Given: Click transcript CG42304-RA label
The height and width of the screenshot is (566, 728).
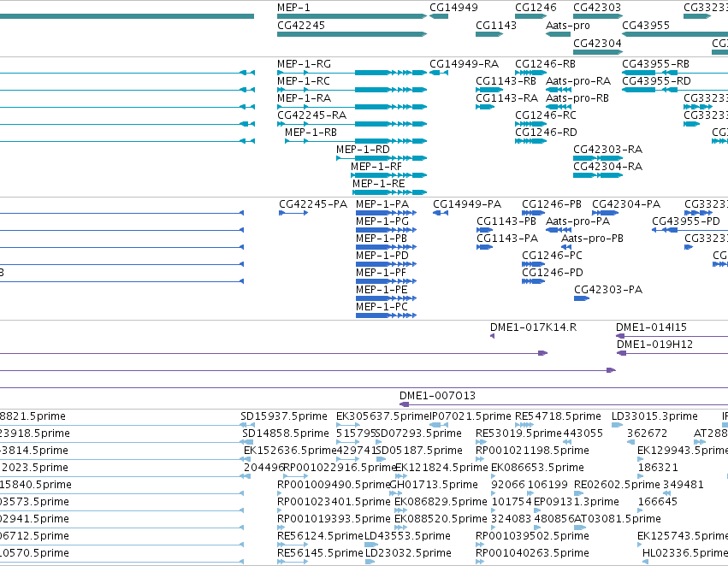Looking at the screenshot, I should pos(607,167).
